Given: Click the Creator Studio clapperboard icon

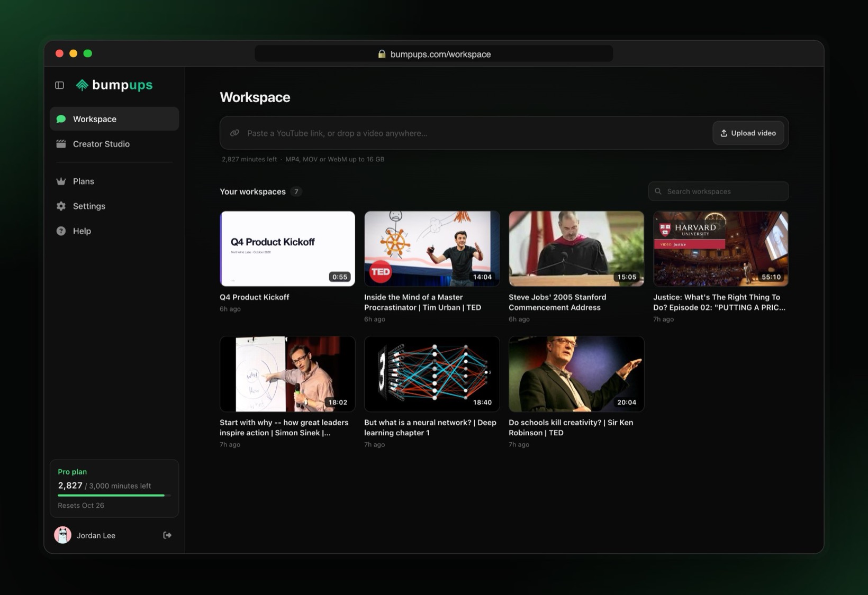Looking at the screenshot, I should click(61, 144).
